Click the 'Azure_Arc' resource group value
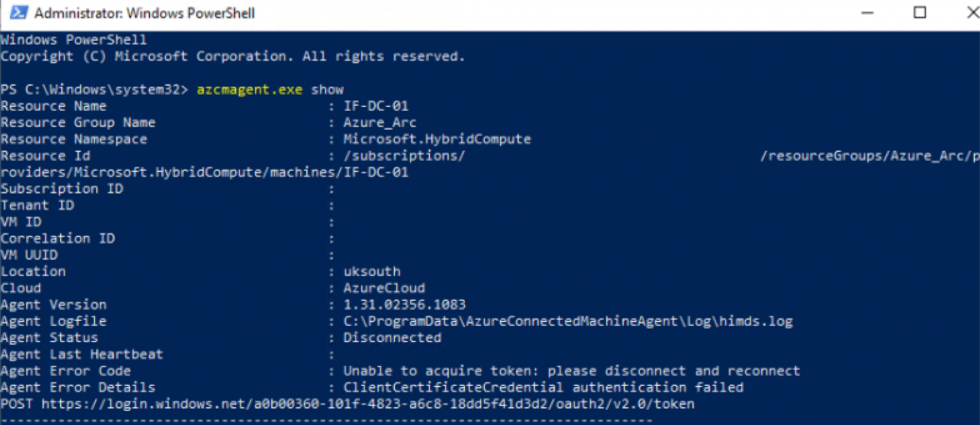This screenshot has width=980, height=425. [x=379, y=123]
